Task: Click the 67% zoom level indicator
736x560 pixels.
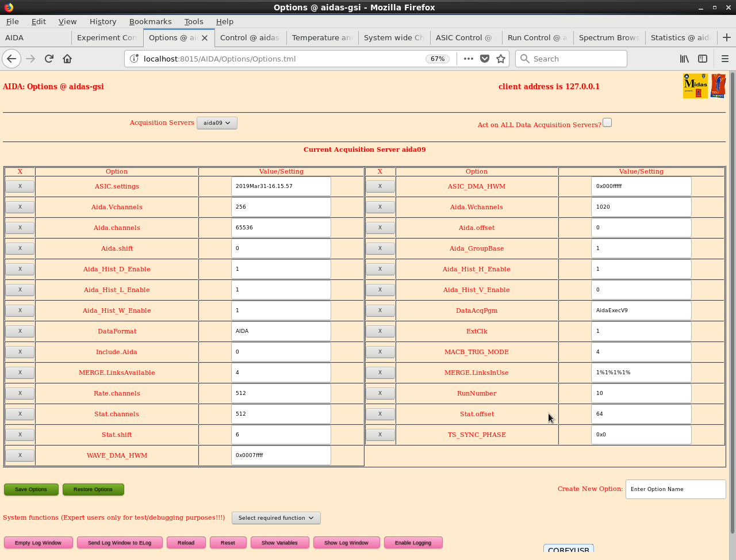Action: (438, 59)
